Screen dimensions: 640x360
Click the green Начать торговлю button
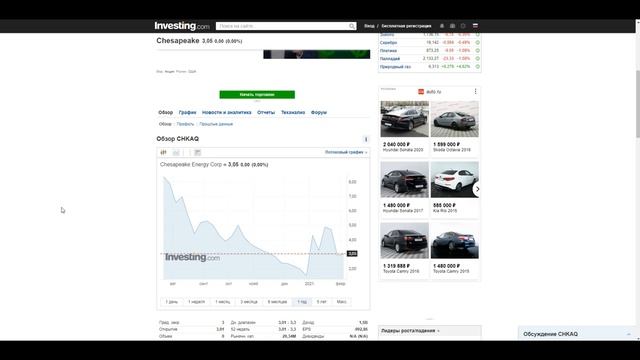point(257,95)
